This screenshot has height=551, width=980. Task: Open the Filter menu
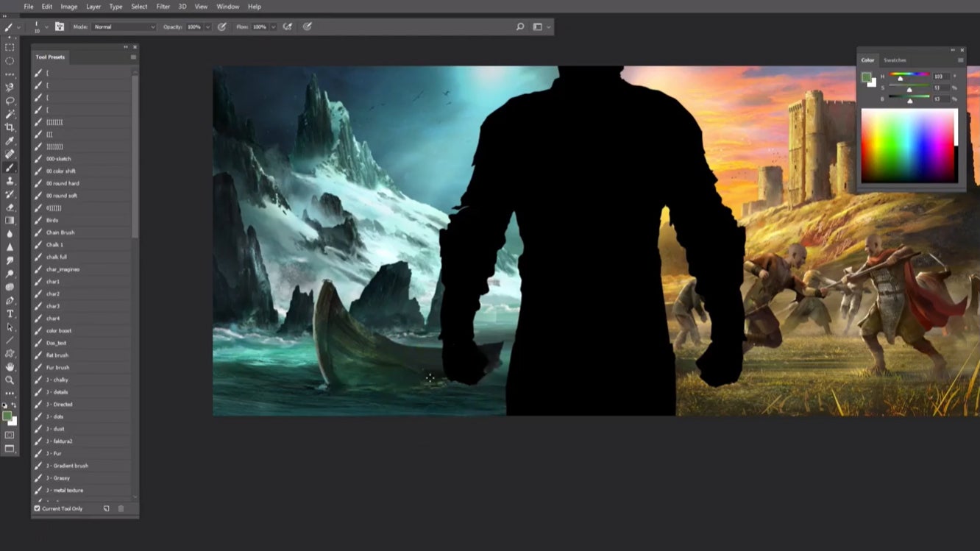point(163,7)
